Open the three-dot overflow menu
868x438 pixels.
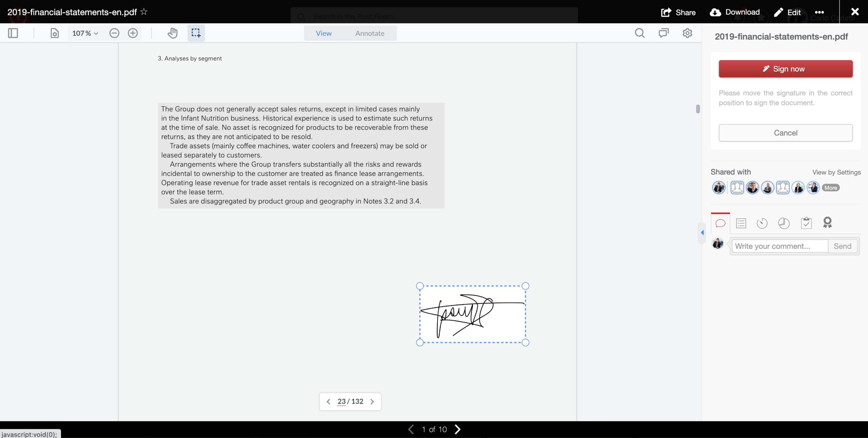coord(820,12)
